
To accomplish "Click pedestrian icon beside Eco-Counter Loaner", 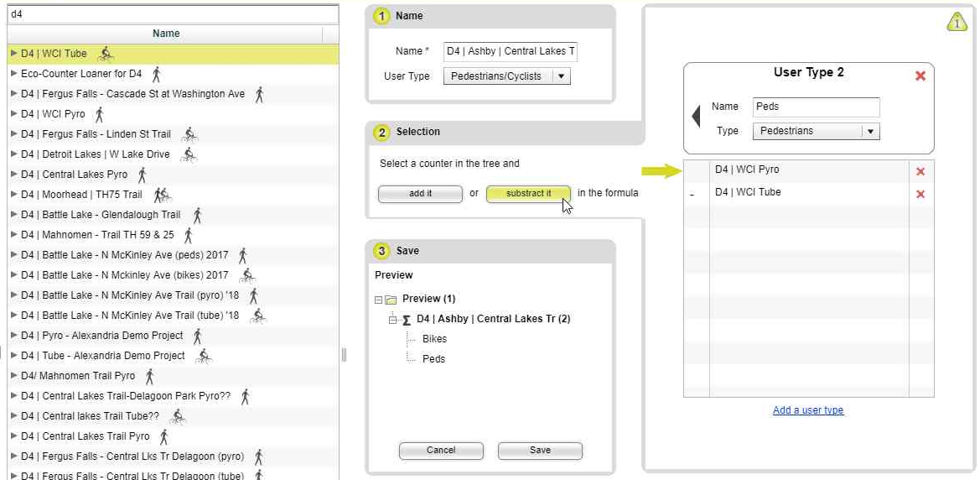I will point(156,74).
